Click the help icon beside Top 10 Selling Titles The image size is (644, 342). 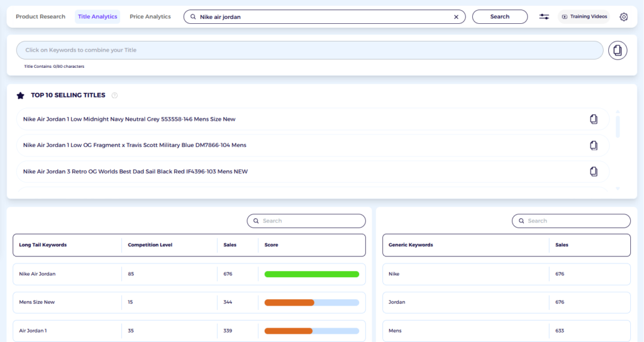point(114,96)
